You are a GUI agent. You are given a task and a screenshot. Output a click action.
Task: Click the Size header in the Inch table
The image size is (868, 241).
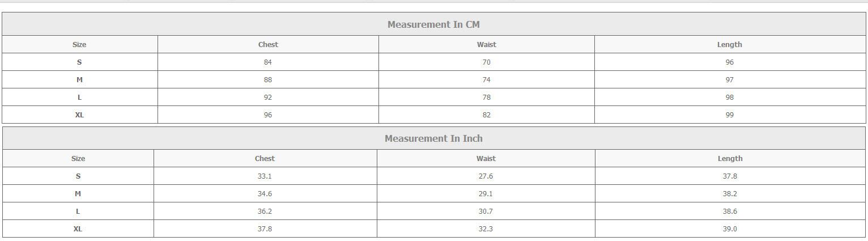point(78,158)
